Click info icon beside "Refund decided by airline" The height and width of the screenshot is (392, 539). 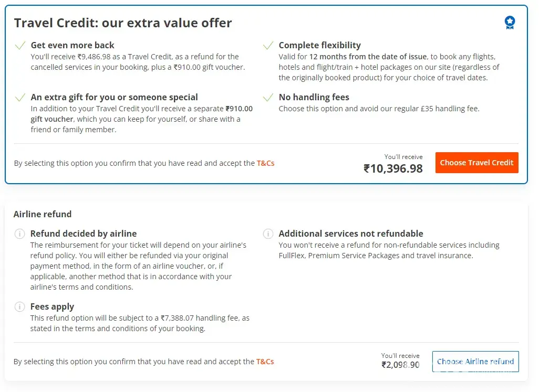tap(19, 234)
